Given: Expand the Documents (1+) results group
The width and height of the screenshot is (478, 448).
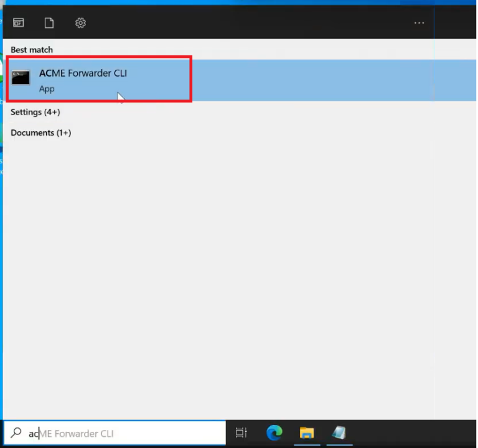Looking at the screenshot, I should [x=41, y=133].
